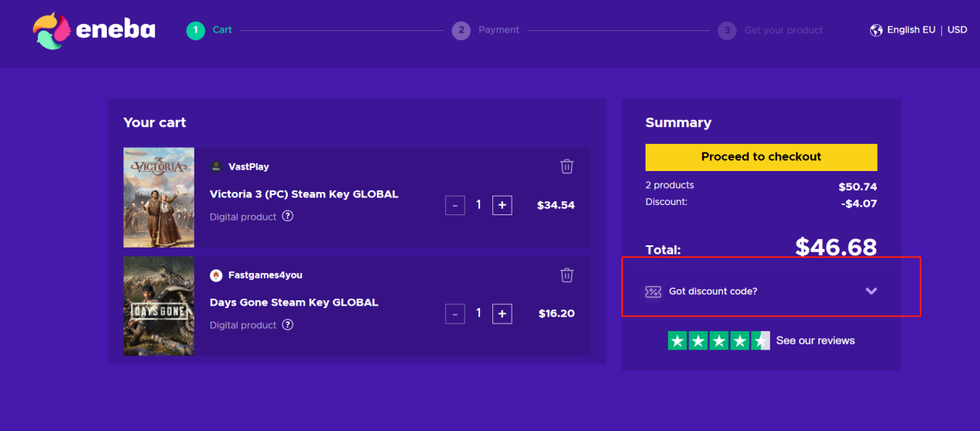Click the $50.74 products subtotal
This screenshot has height=431, width=980.
[858, 186]
